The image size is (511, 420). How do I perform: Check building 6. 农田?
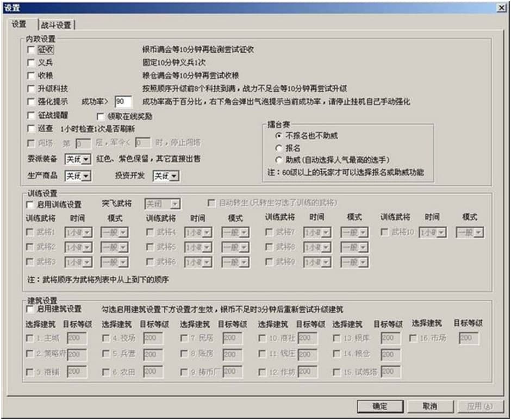tap(106, 372)
